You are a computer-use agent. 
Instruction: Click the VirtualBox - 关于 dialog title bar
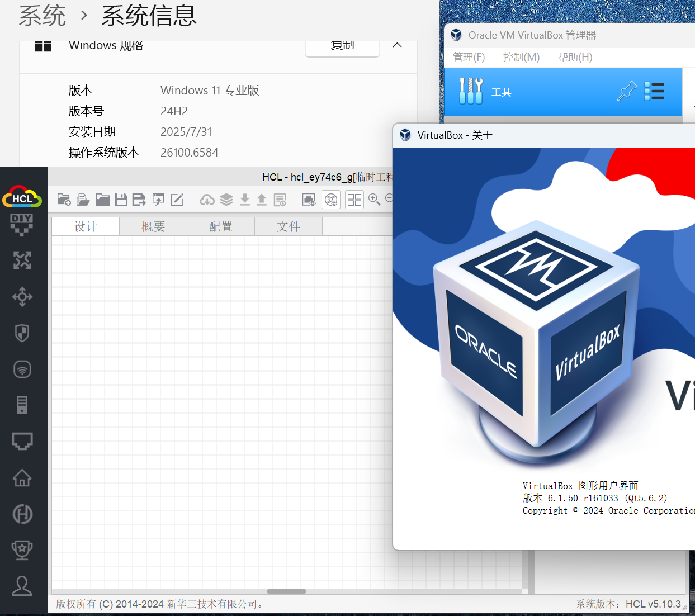point(544,135)
